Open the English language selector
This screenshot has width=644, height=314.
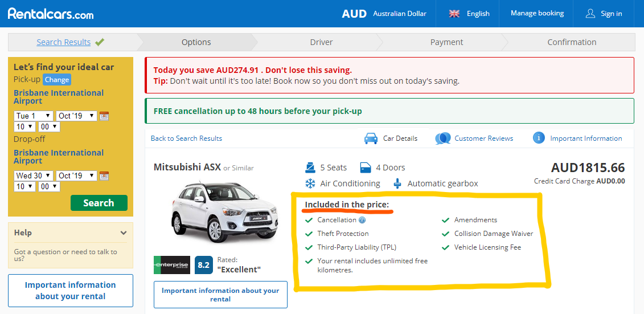[x=469, y=14]
